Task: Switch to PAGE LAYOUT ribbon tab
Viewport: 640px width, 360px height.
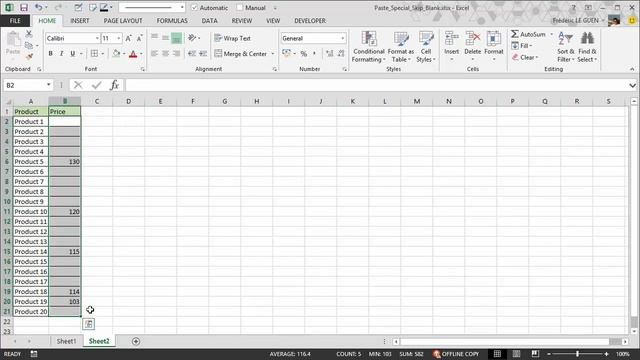Action: [123, 20]
